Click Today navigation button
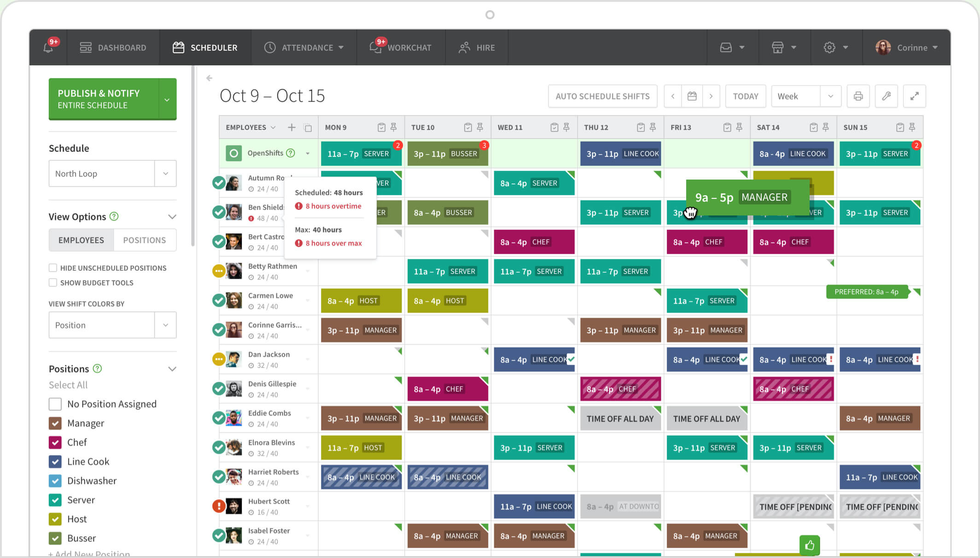The height and width of the screenshot is (558, 980). [x=746, y=96]
